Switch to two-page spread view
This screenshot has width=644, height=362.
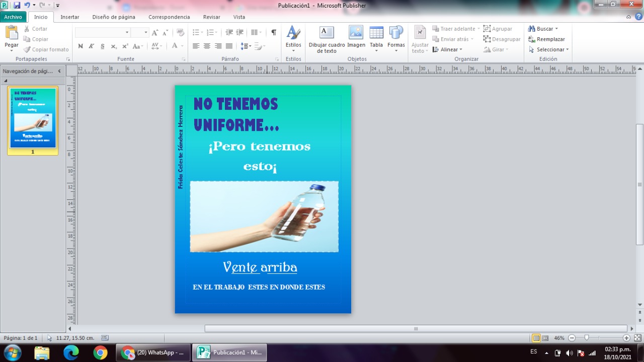(545, 338)
